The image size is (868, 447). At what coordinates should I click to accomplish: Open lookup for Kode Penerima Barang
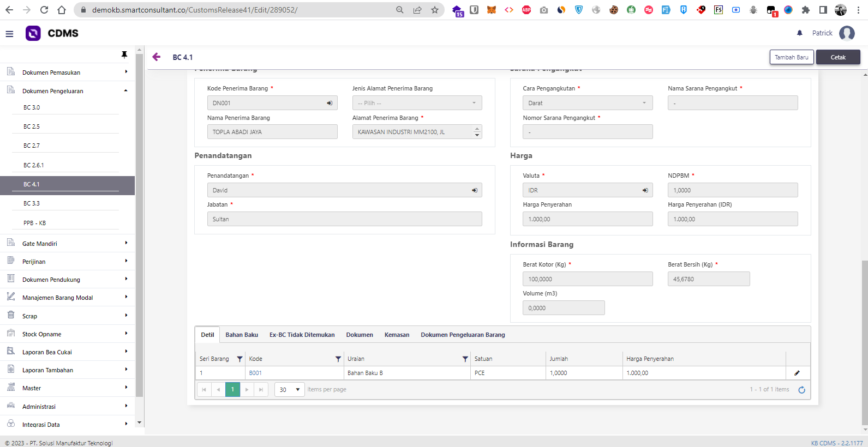[330, 103]
